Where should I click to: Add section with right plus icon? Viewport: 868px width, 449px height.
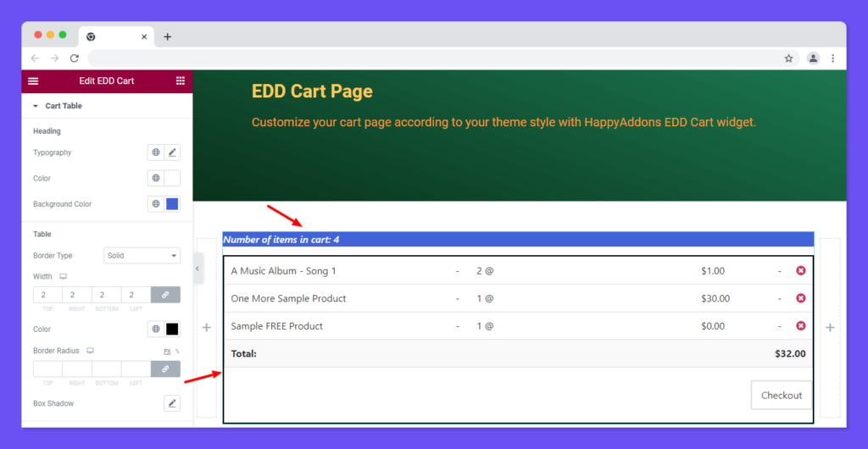(830, 328)
